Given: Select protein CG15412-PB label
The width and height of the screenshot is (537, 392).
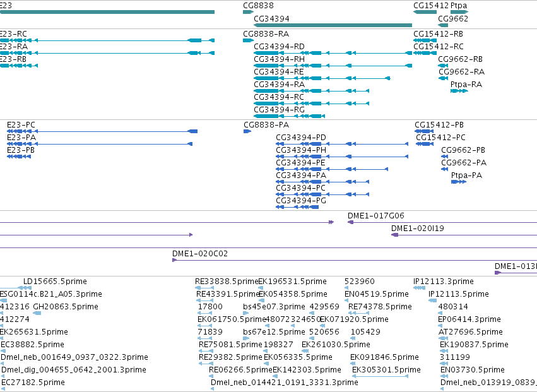Looking at the screenshot, I should [439, 125].
